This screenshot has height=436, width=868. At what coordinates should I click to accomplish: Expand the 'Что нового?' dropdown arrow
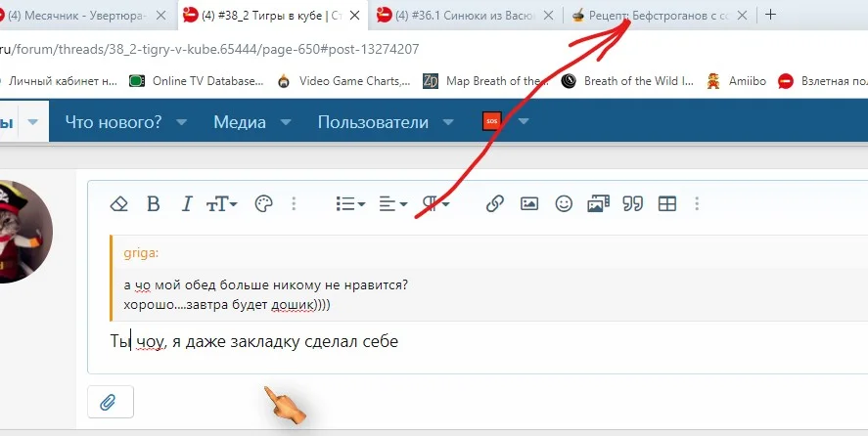[x=182, y=121]
